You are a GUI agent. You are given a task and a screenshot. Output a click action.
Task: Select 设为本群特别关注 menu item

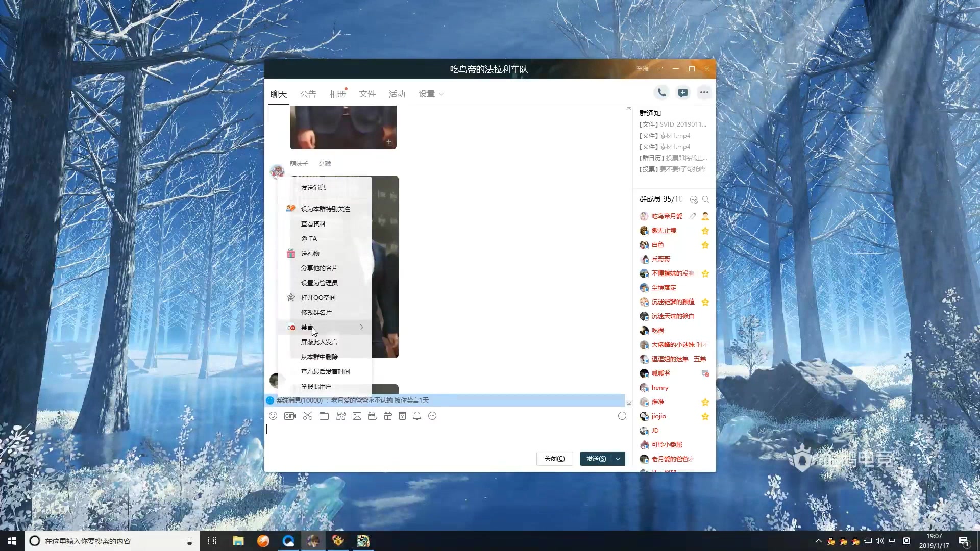(x=325, y=209)
